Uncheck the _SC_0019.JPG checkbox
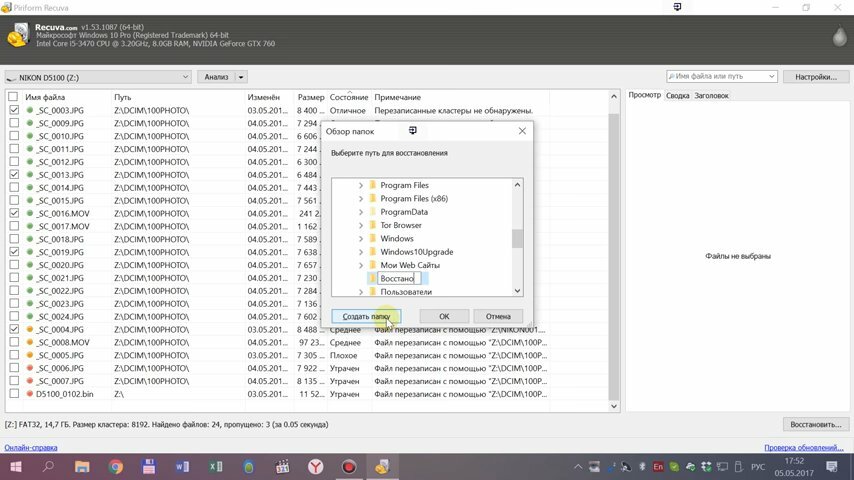The image size is (854, 480). coord(14,252)
